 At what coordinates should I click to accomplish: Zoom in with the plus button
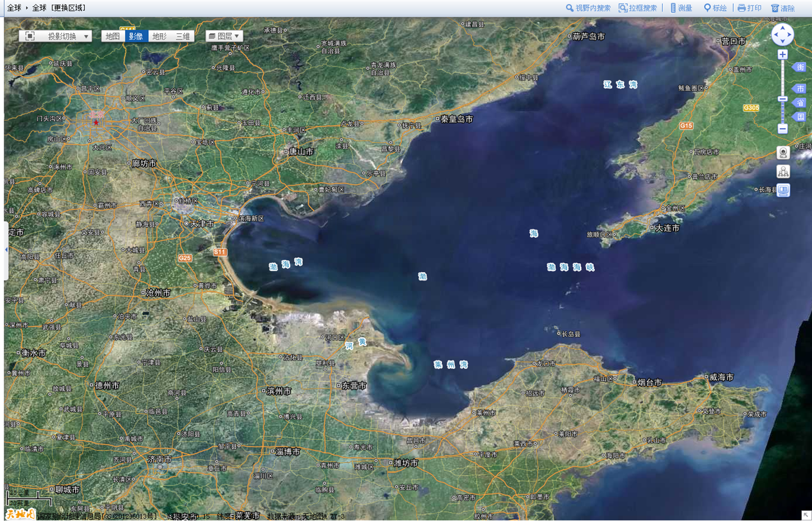783,55
